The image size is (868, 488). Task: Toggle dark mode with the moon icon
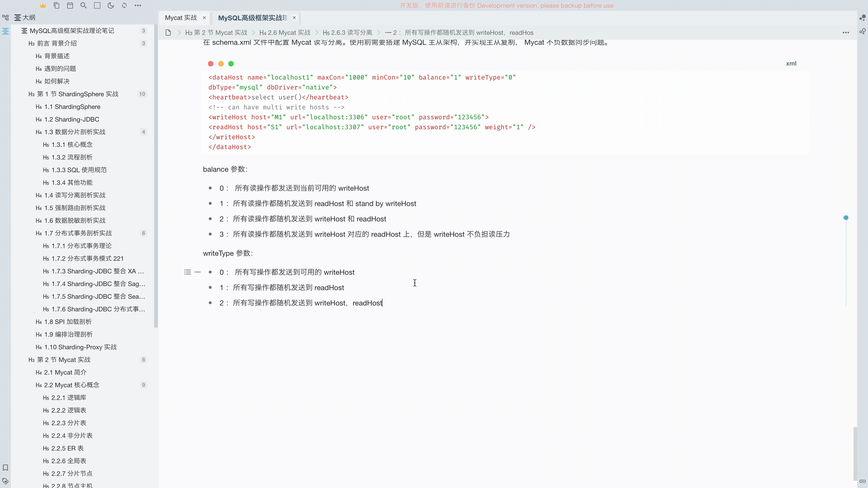point(111,5)
